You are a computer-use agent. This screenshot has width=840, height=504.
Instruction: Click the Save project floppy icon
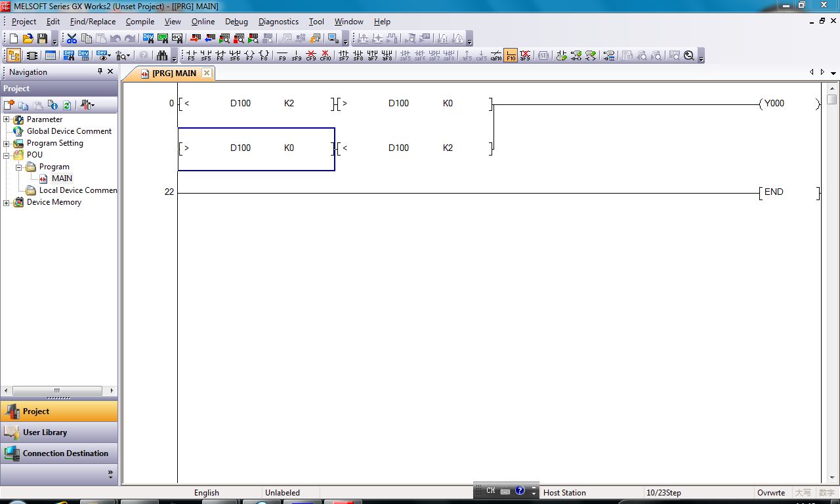[x=43, y=39]
